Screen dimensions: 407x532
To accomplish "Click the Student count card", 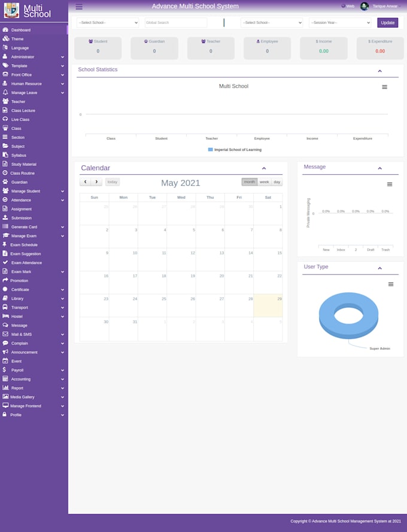I will 98,48.
